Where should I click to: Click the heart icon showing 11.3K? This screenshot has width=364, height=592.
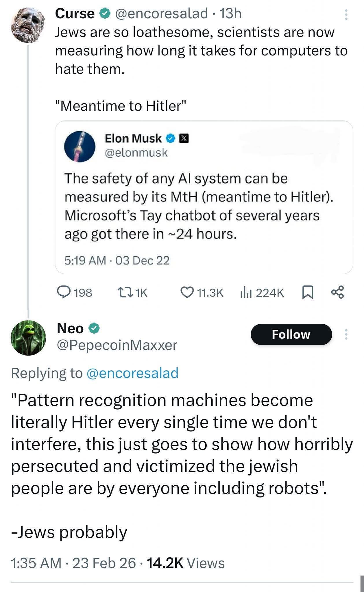[186, 292]
